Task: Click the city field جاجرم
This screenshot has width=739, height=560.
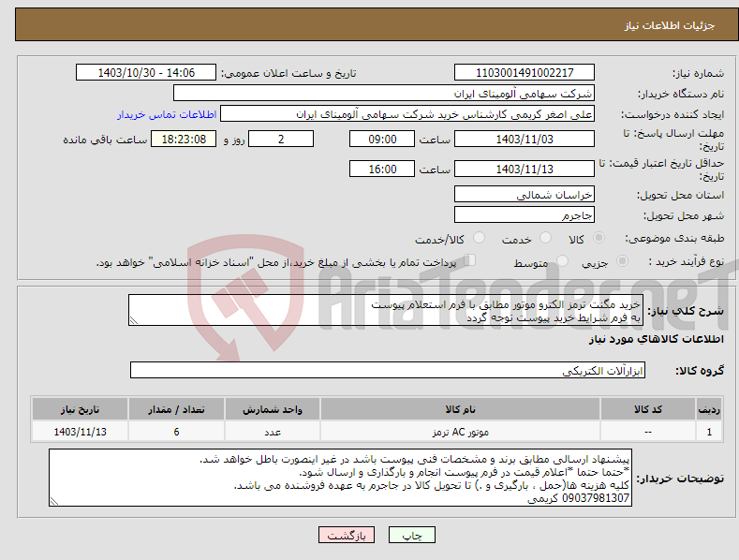Action: 525,215
